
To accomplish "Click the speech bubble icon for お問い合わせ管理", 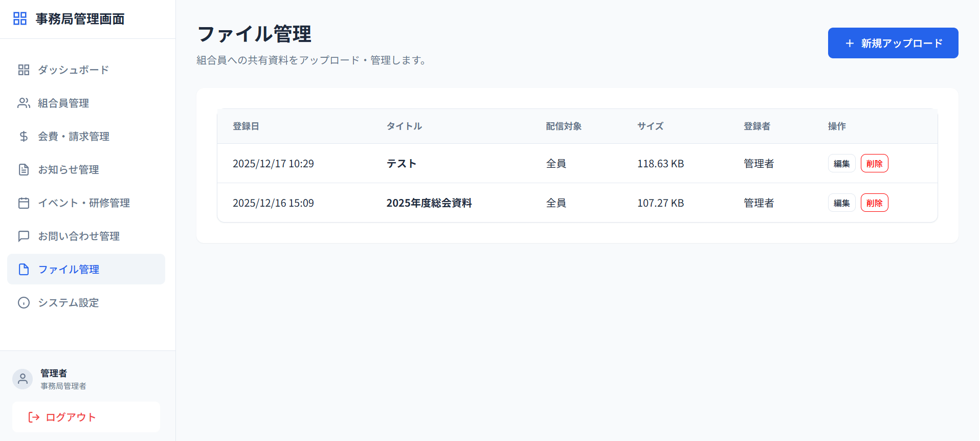I will point(24,236).
